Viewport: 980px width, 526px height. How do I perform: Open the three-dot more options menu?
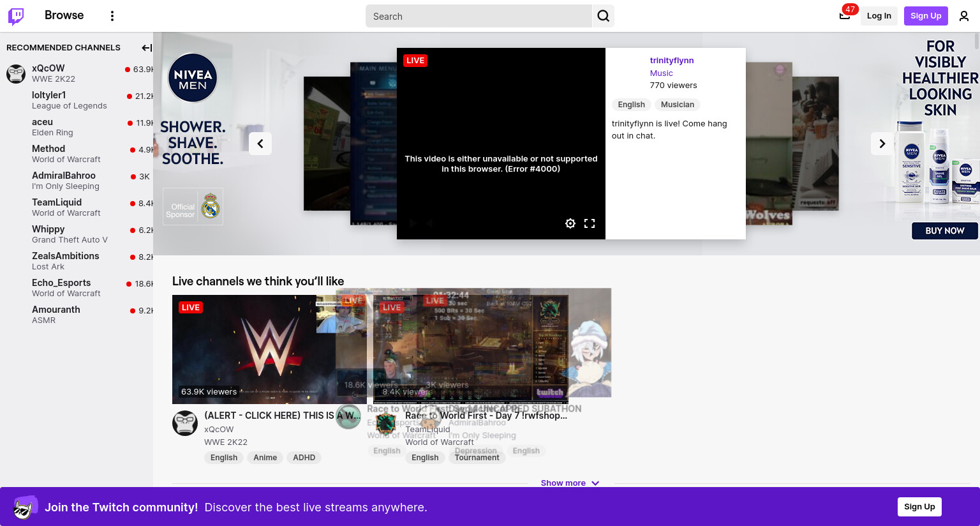[x=112, y=16]
